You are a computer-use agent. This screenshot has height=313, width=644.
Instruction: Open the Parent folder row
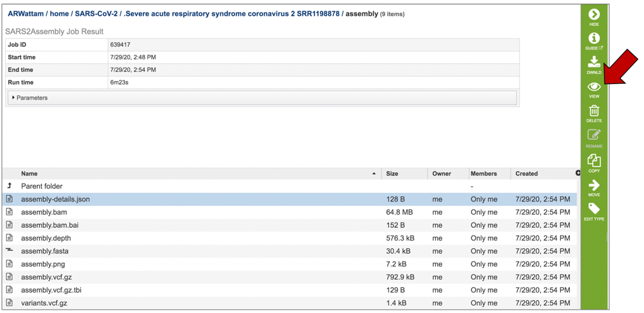[x=42, y=186]
